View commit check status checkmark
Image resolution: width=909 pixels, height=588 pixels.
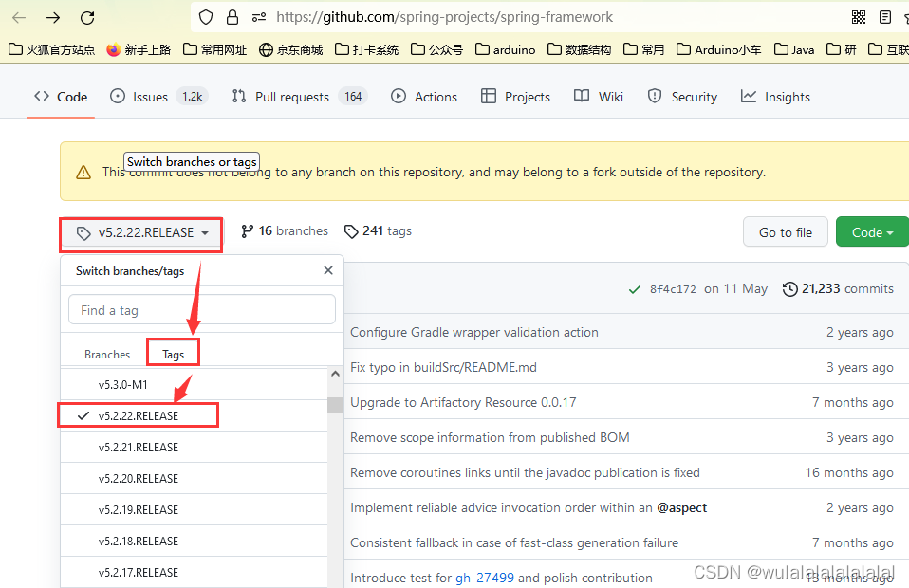(x=635, y=289)
